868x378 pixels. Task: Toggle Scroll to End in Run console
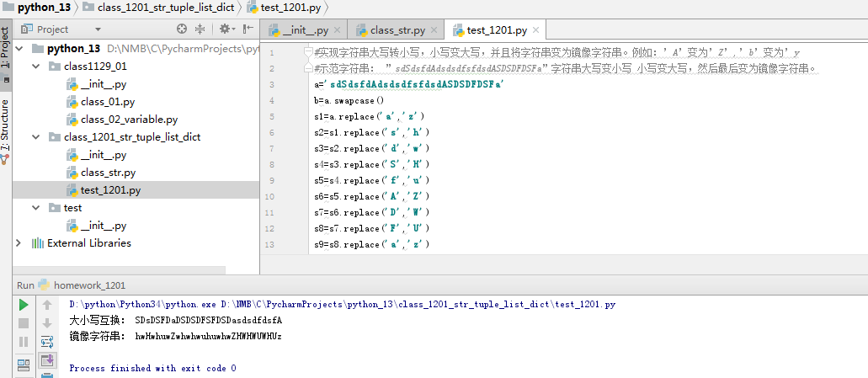[x=47, y=360]
